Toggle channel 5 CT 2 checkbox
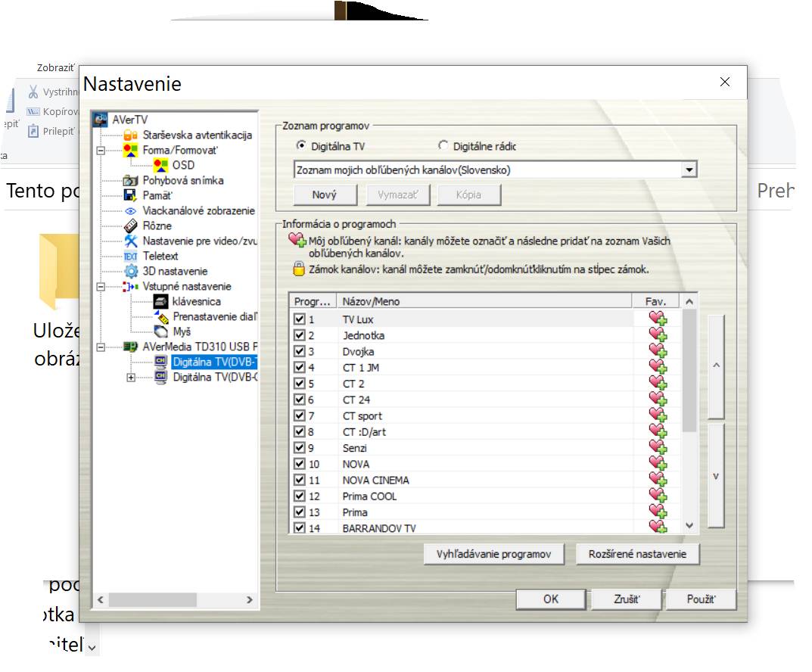The width and height of the screenshot is (812, 672). (x=300, y=383)
